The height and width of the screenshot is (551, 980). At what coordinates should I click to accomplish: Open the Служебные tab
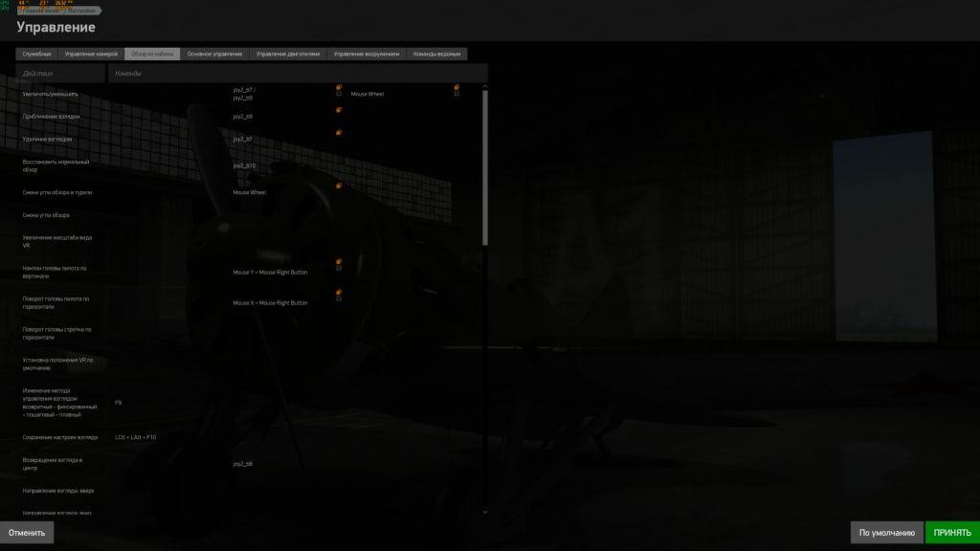coord(37,54)
